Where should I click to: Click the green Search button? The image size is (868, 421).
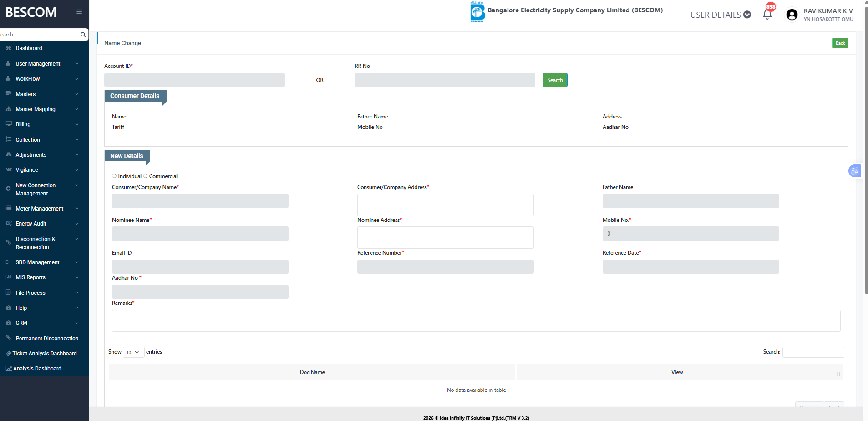tap(554, 80)
